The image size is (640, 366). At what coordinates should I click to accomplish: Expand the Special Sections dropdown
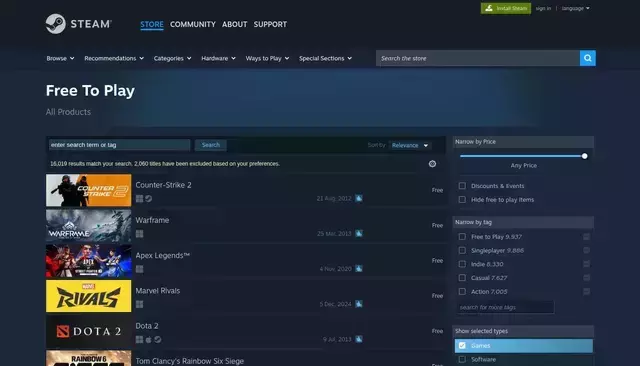point(325,58)
